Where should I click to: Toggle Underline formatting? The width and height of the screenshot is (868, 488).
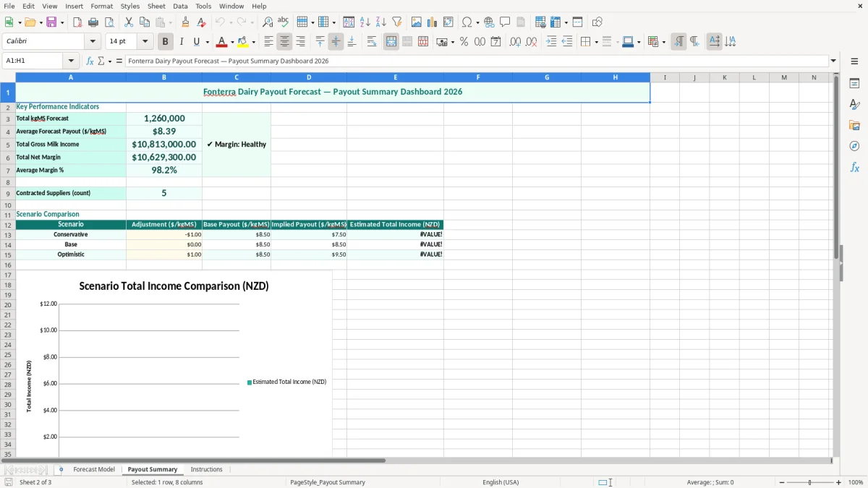(196, 42)
